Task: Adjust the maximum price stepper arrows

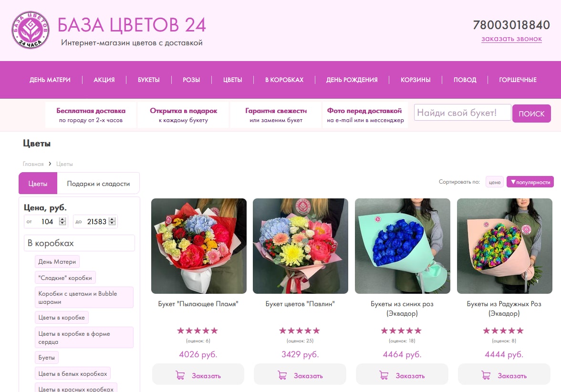Action: click(x=112, y=221)
